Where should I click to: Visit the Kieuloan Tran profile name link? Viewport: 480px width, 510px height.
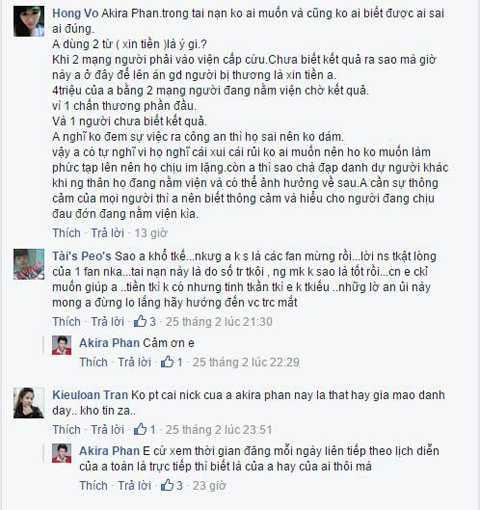click(x=90, y=395)
